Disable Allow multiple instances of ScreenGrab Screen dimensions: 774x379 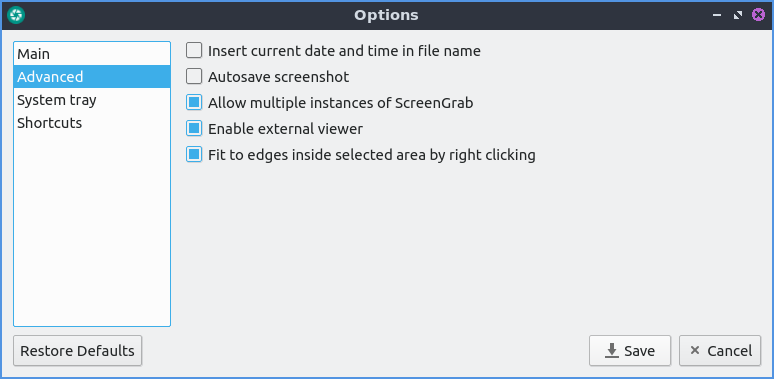pyautogui.click(x=194, y=103)
